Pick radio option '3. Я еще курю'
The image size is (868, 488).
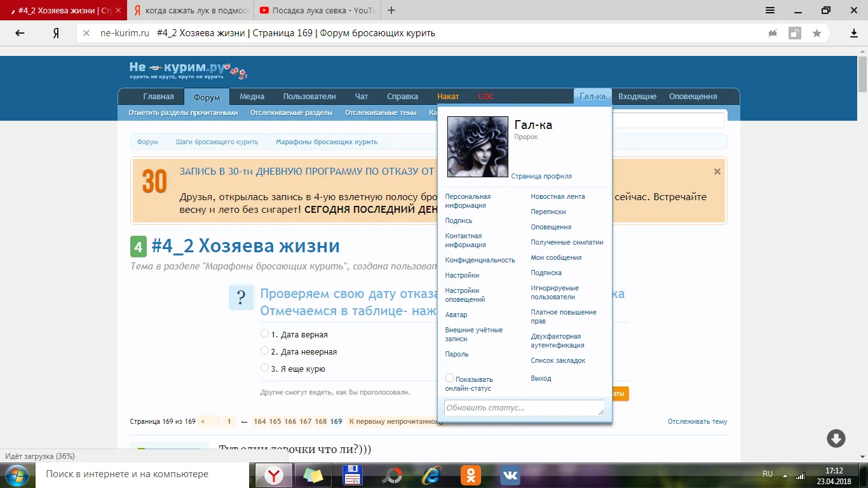tap(264, 368)
